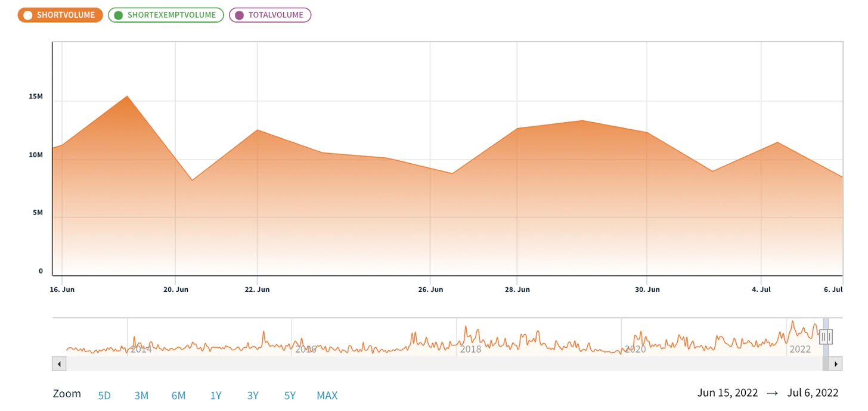Screen dimensions: 868x411
Task: Edit the end date Jul 6, 2022
Action: 813,393
